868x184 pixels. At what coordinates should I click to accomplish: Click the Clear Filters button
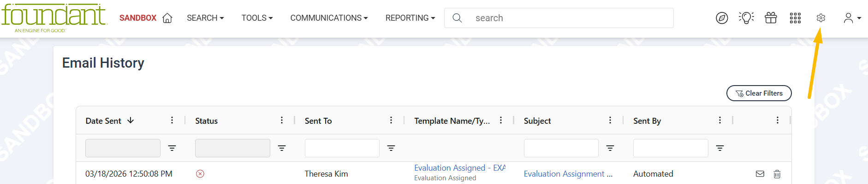759,93
